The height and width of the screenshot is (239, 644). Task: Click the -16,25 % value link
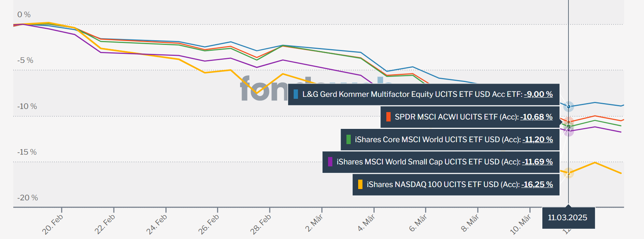[537, 184]
